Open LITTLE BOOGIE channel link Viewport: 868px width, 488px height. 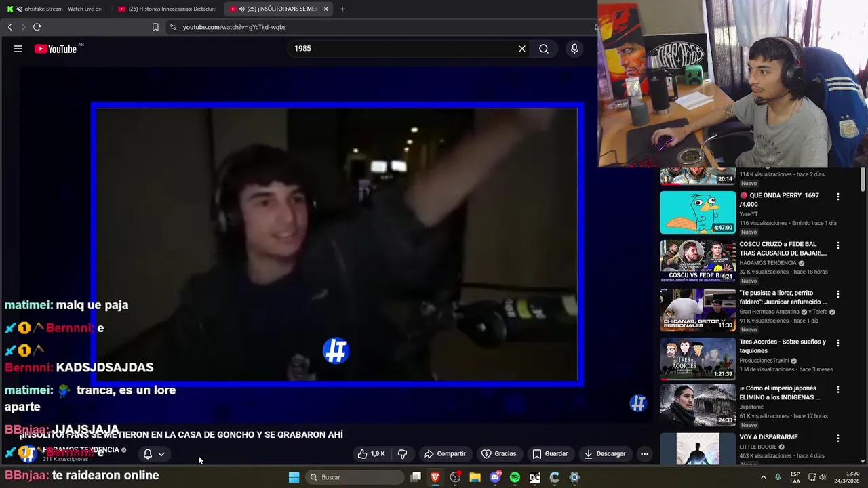click(757, 447)
